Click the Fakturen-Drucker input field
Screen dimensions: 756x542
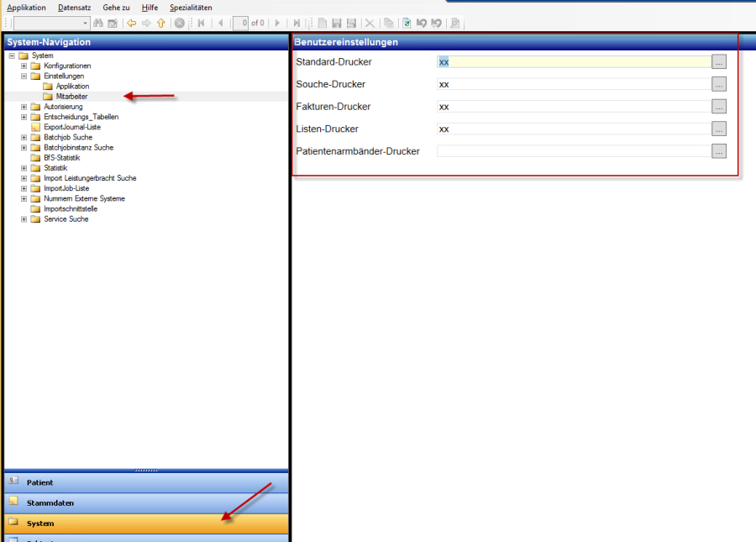pos(574,107)
